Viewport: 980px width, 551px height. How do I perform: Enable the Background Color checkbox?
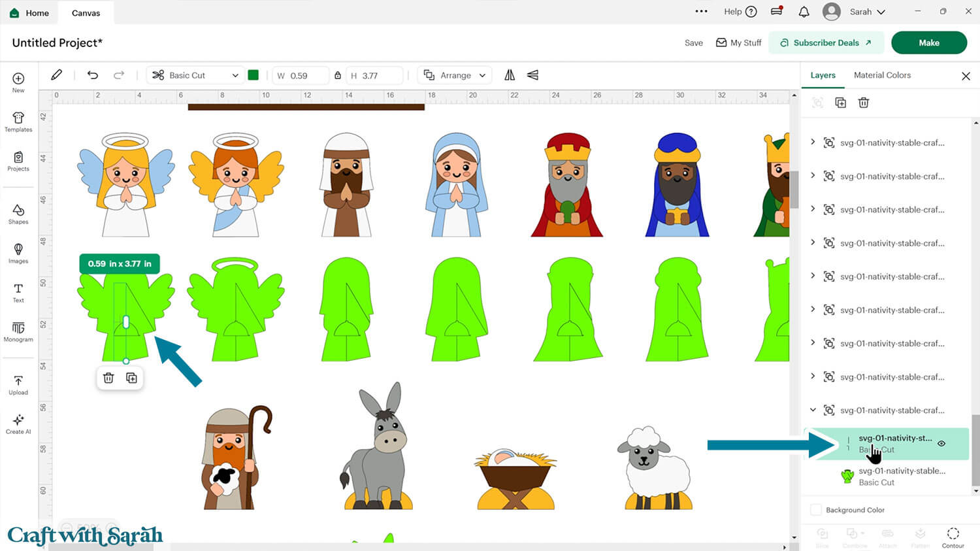pos(816,510)
